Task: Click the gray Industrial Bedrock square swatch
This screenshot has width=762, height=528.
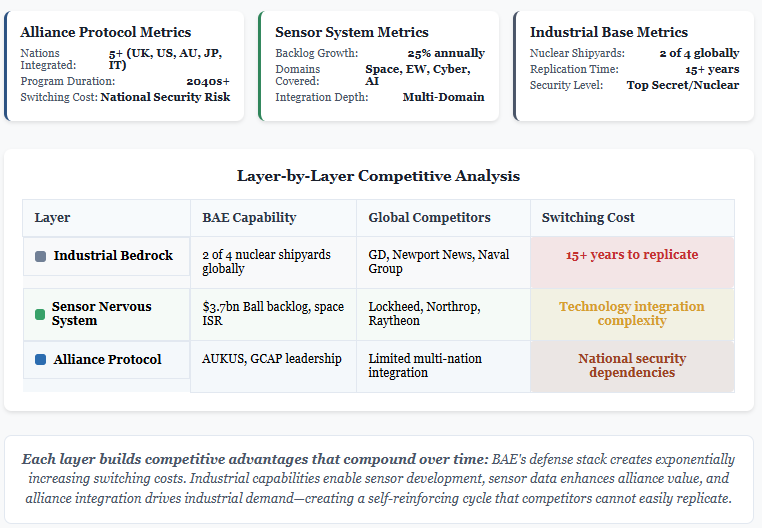Action: pos(41,256)
